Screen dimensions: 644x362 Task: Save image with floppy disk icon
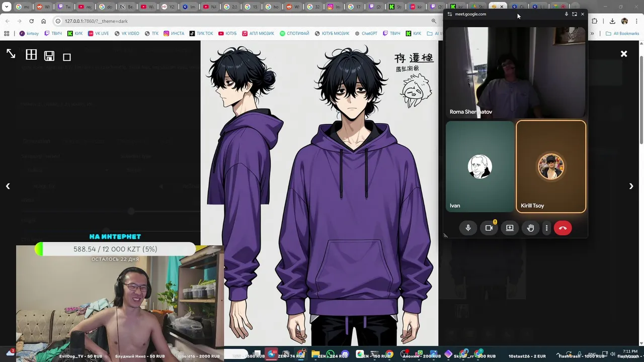[49, 56]
